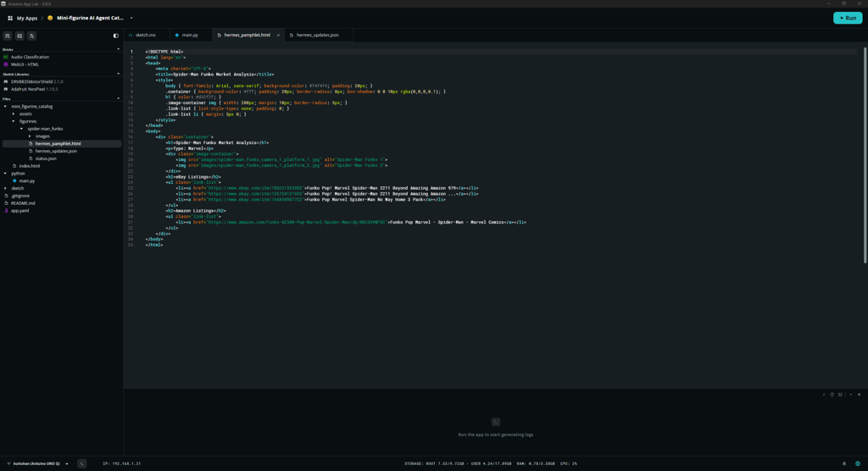Click the first eBay URL on line 25
This screenshot has width=868, height=471.
(256, 188)
